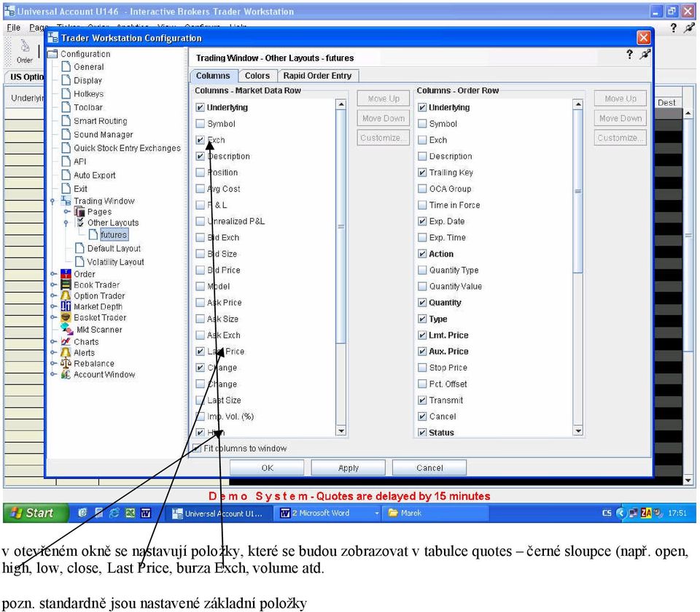
Task: Click the Other Layouts tree icon
Action: click(x=80, y=222)
